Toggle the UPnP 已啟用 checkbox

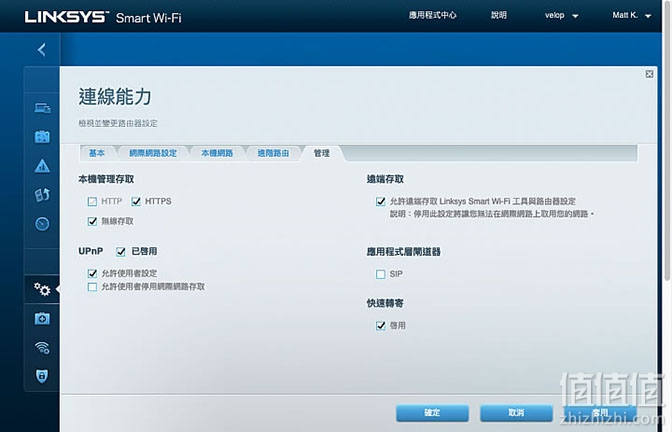pos(121,252)
